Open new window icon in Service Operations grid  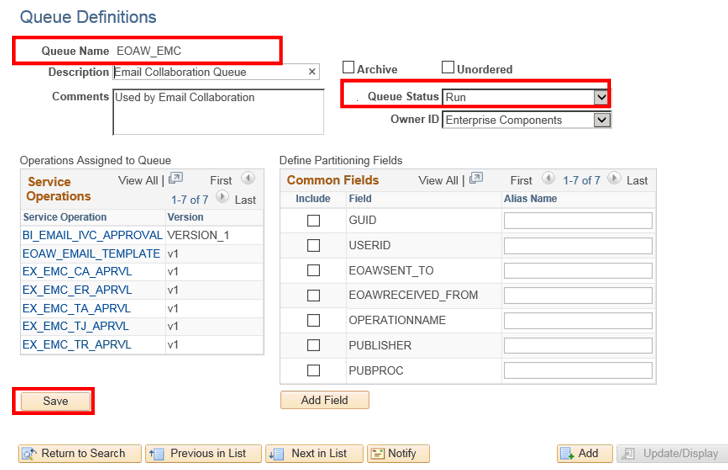176,179
